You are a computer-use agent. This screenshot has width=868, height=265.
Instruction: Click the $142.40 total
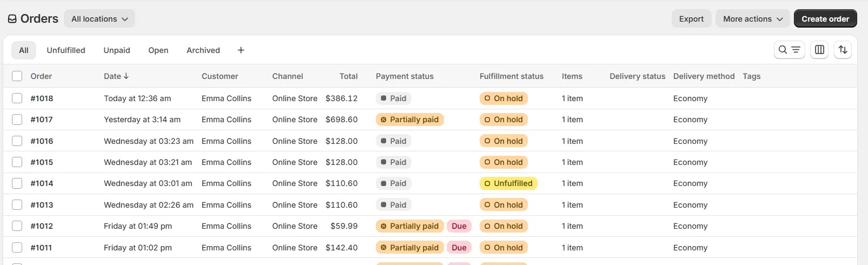tap(341, 248)
